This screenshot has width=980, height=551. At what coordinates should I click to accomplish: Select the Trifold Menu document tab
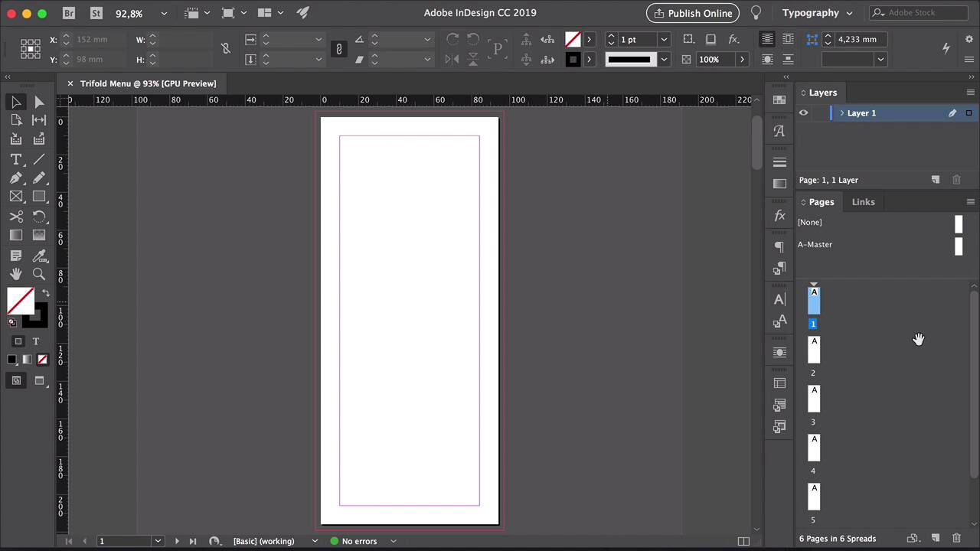tap(148, 83)
